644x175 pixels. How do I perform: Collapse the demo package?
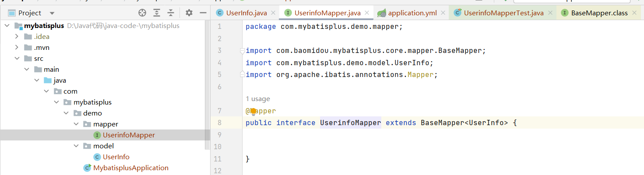[x=66, y=113]
